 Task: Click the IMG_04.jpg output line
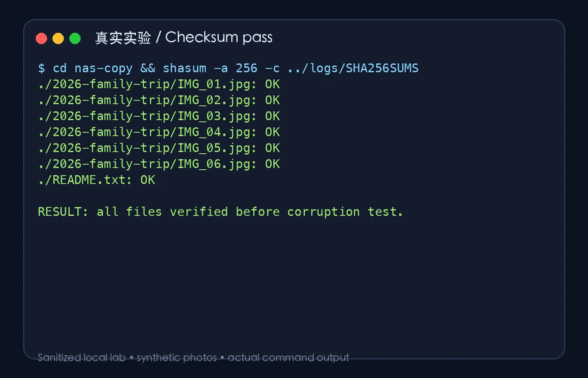pos(159,132)
